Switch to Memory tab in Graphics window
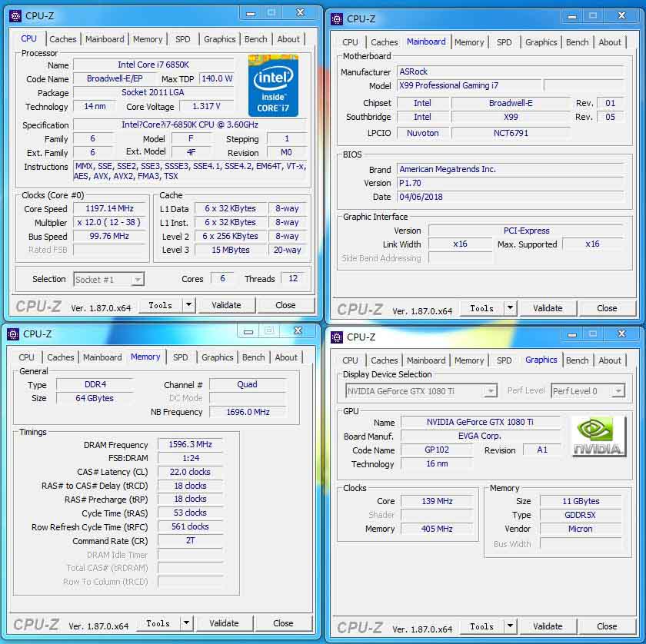The image size is (646, 644). pyautogui.click(x=469, y=360)
